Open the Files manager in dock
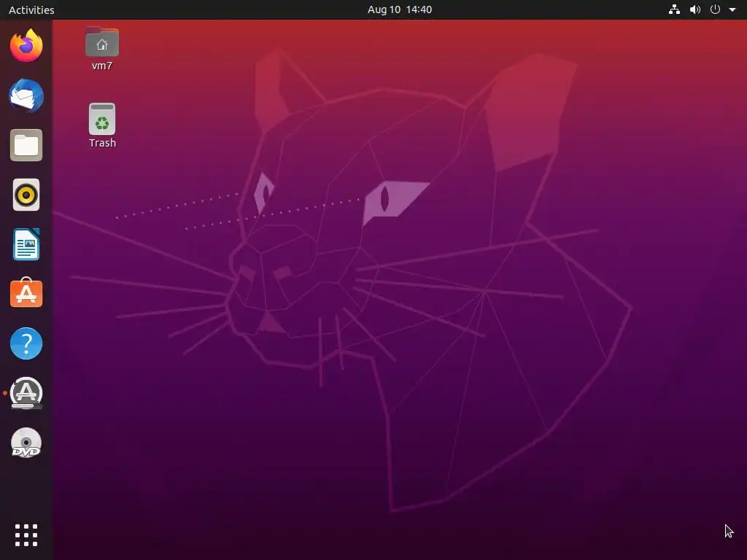 26,145
